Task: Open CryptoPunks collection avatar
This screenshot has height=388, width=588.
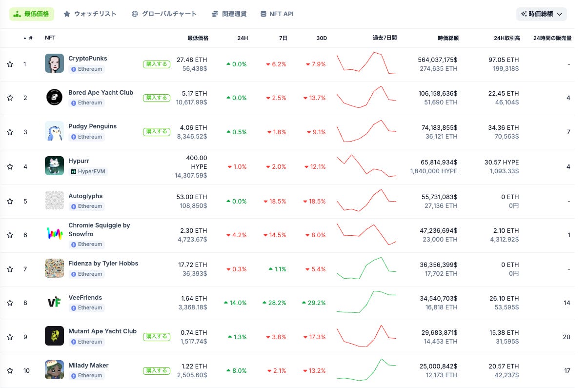Action: coord(54,63)
